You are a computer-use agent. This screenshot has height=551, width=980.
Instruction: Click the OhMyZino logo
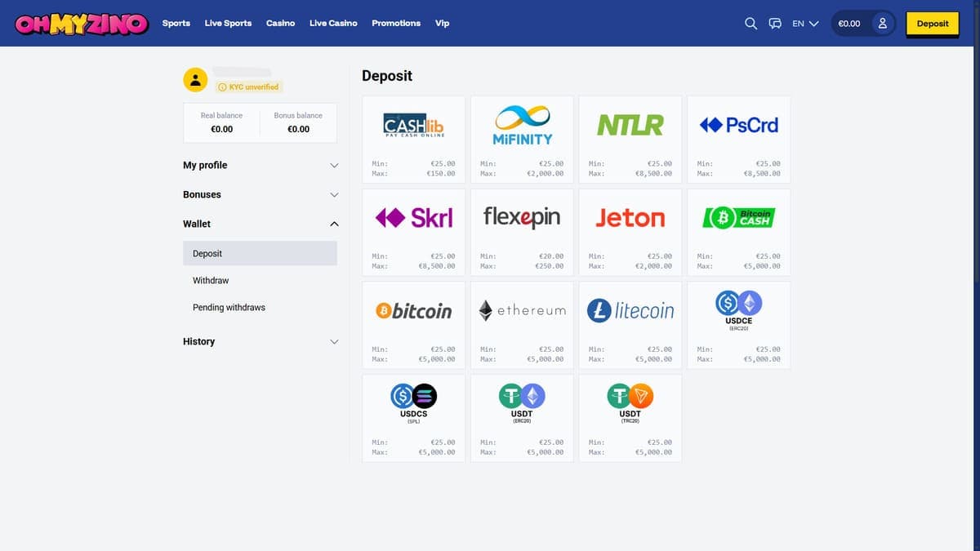pyautogui.click(x=82, y=24)
